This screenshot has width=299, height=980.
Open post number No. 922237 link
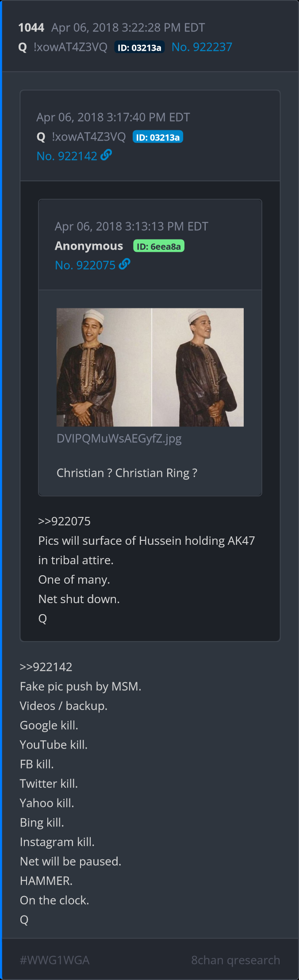(x=202, y=47)
